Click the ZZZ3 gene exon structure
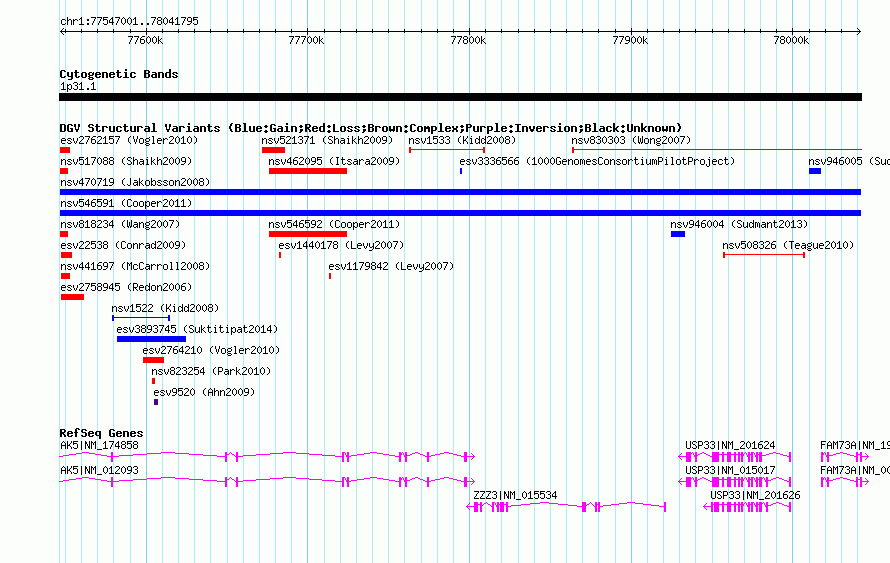890x563 pixels. (x=566, y=507)
